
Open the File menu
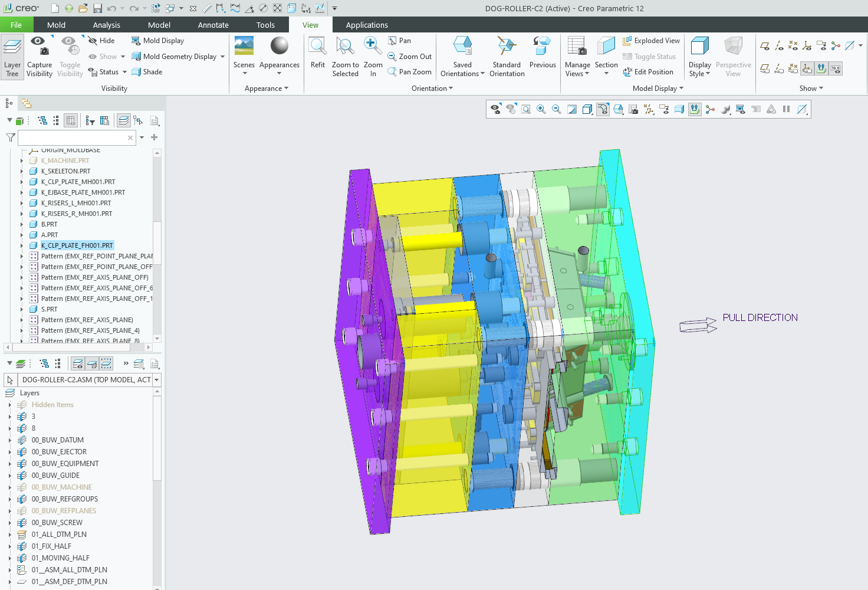point(16,25)
